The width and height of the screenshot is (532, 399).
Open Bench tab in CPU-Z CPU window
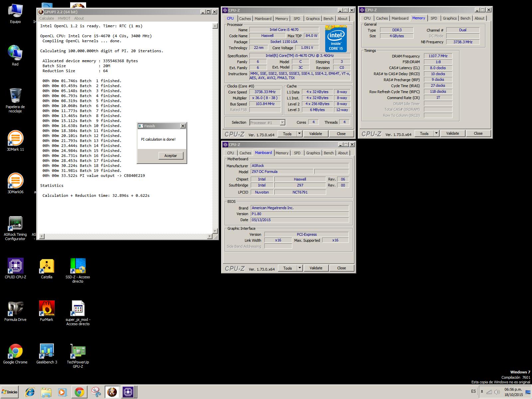328,19
